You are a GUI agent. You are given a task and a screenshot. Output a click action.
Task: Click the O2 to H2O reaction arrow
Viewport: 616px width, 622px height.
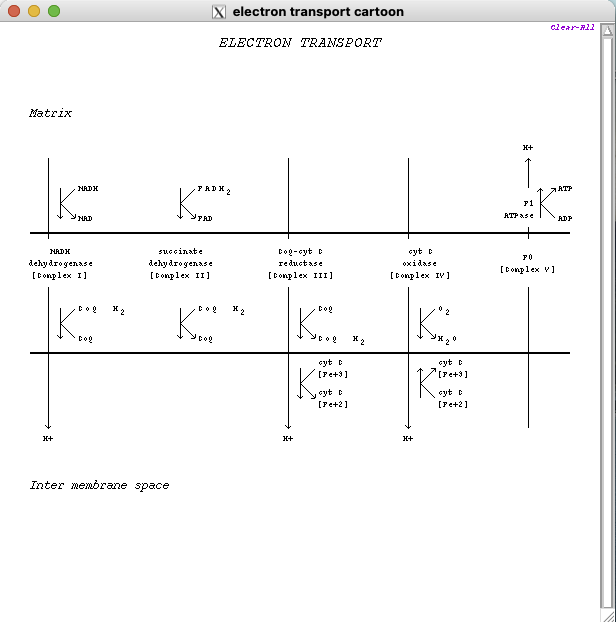(425, 323)
